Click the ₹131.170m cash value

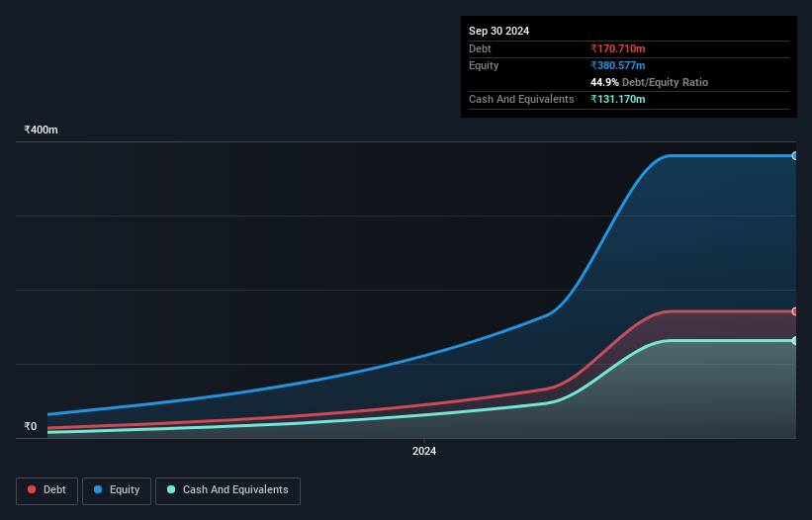coord(618,99)
